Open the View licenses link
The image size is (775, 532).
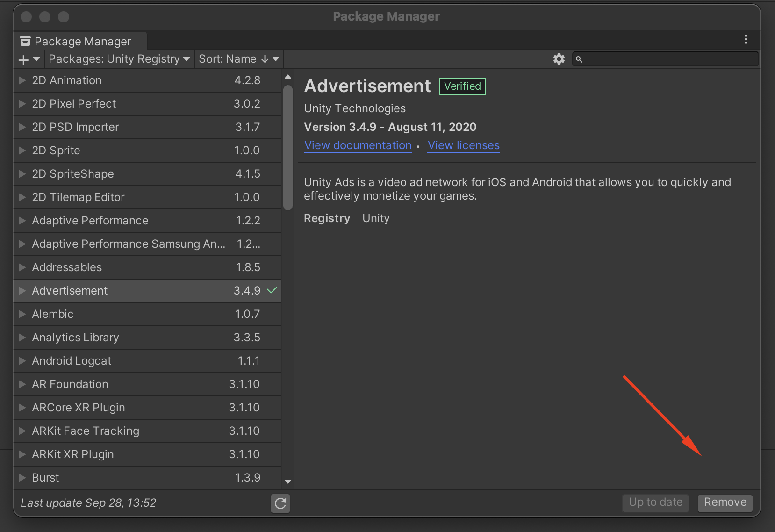(463, 145)
